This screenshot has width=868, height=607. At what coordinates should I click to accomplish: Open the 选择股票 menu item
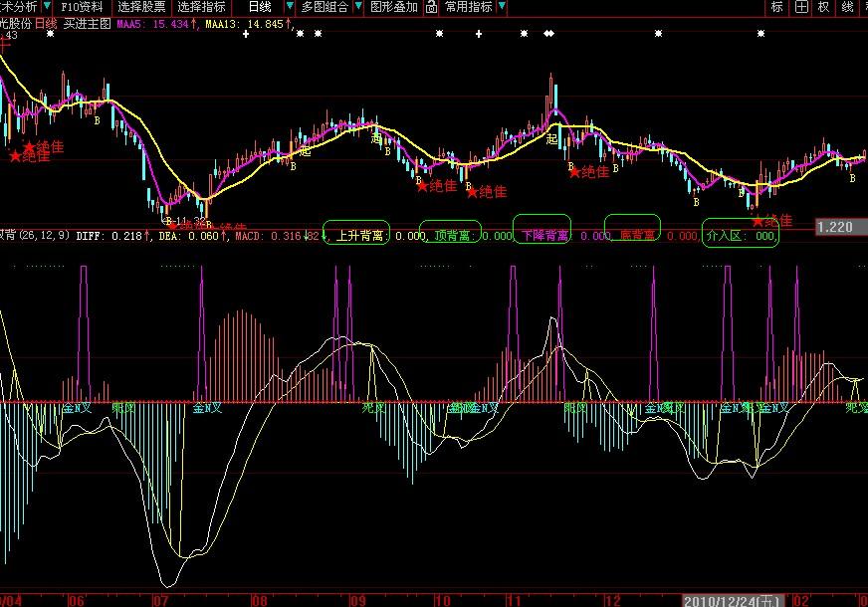click(141, 7)
